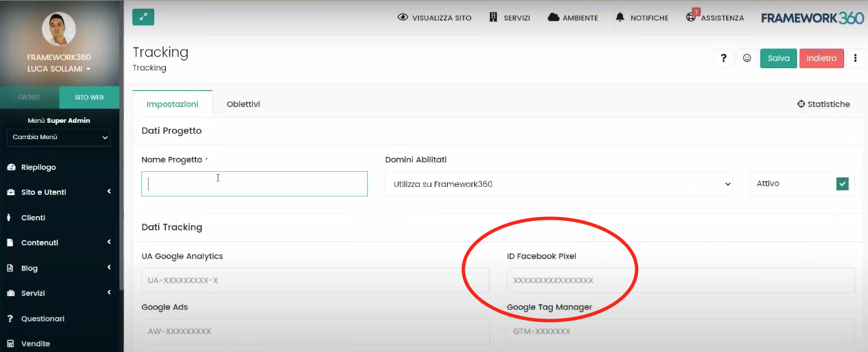Open the Visualizza Sito link
Screen dimensions: 868x352
coord(434,18)
